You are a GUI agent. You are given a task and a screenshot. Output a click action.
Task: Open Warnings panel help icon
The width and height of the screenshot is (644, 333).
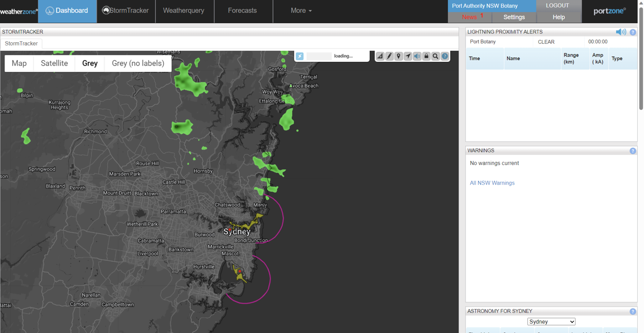click(x=633, y=151)
